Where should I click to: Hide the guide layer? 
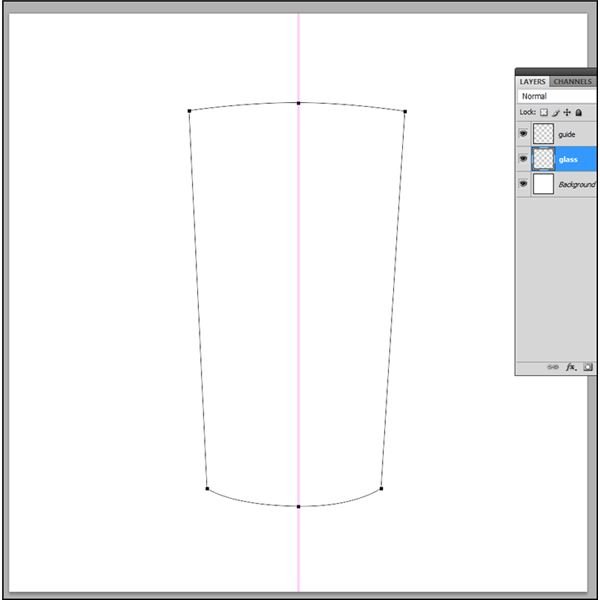pos(523,134)
